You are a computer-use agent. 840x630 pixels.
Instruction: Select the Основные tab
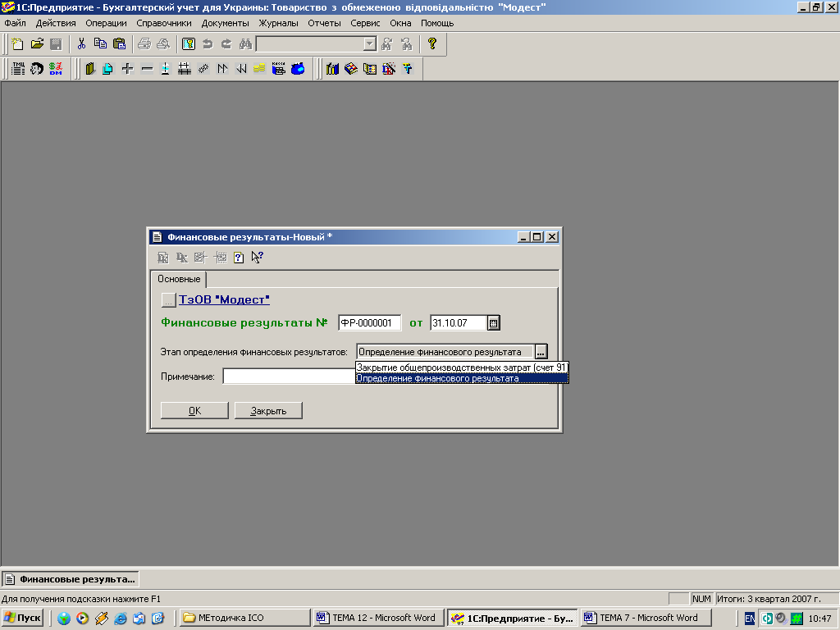coord(179,279)
